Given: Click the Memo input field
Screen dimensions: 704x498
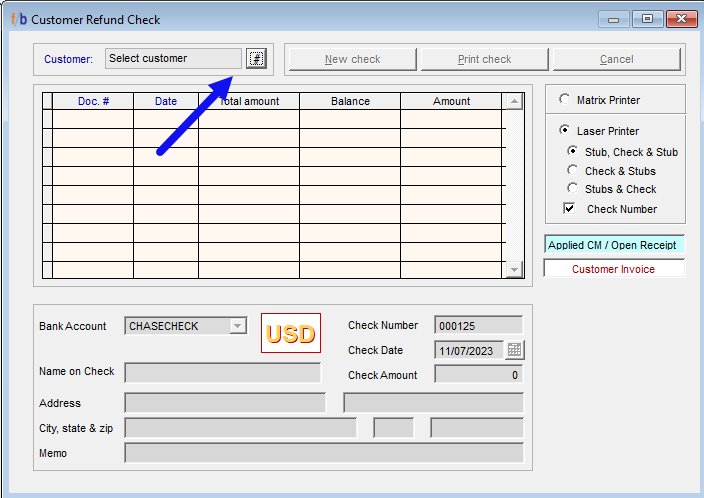Looking at the screenshot, I should coord(323,453).
